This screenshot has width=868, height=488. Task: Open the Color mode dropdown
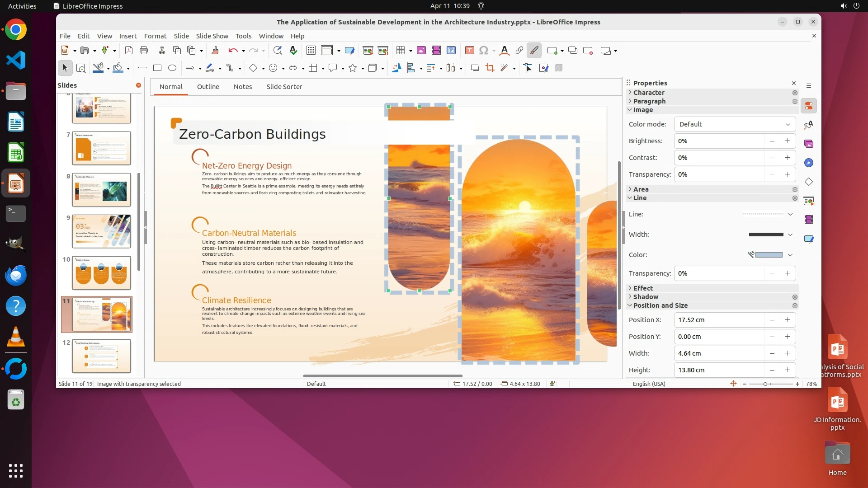pyautogui.click(x=735, y=124)
